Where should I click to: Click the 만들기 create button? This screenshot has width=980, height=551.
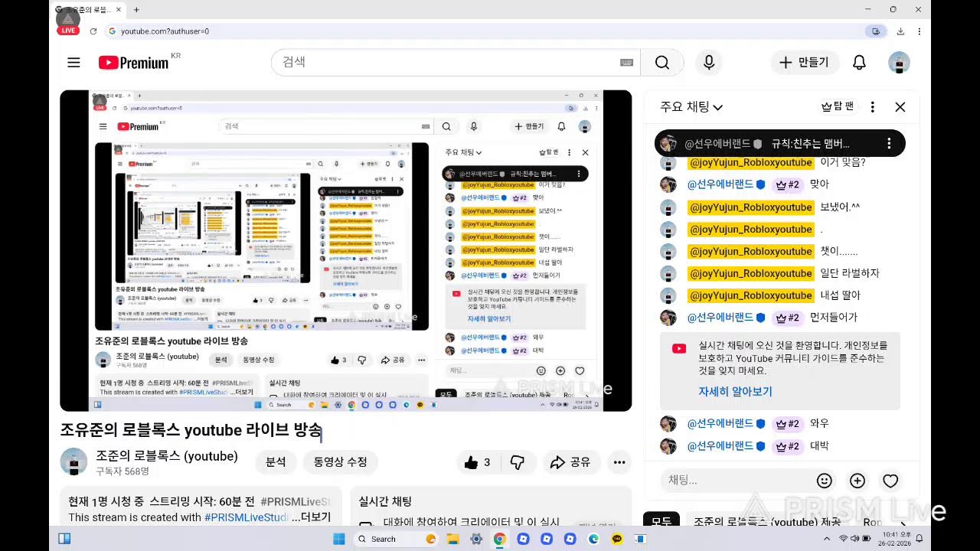pyautogui.click(x=804, y=63)
